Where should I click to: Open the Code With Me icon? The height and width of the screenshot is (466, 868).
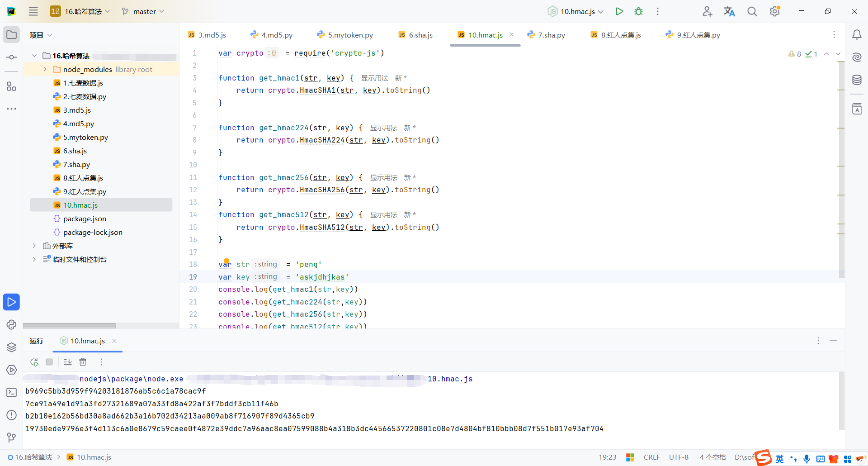pyautogui.click(x=708, y=11)
